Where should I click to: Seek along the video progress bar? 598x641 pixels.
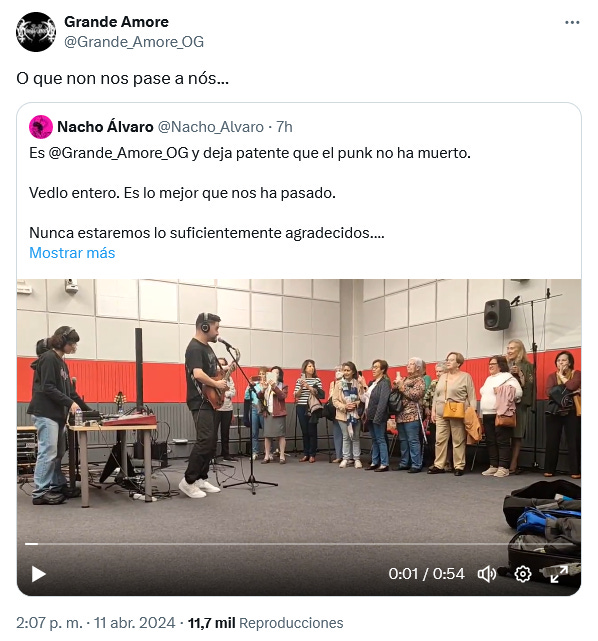click(299, 544)
